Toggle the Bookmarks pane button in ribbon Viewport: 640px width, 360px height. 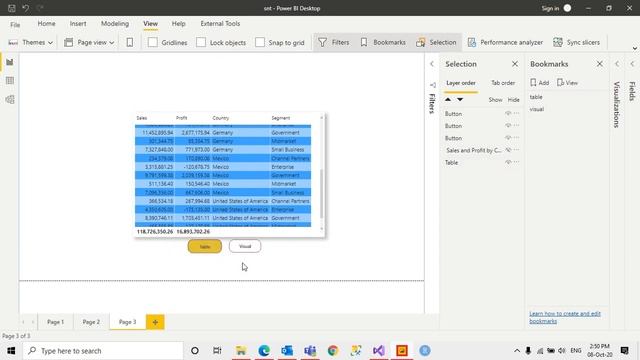coord(382,42)
